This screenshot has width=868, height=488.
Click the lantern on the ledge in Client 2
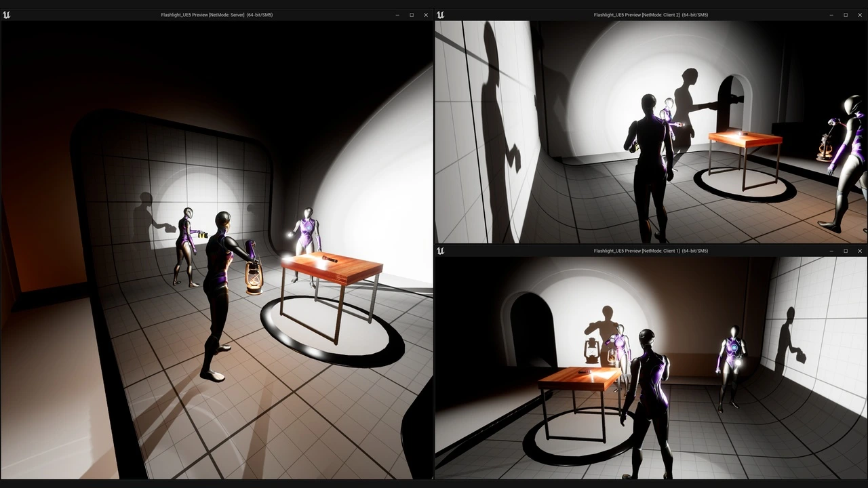pyautogui.click(x=825, y=146)
